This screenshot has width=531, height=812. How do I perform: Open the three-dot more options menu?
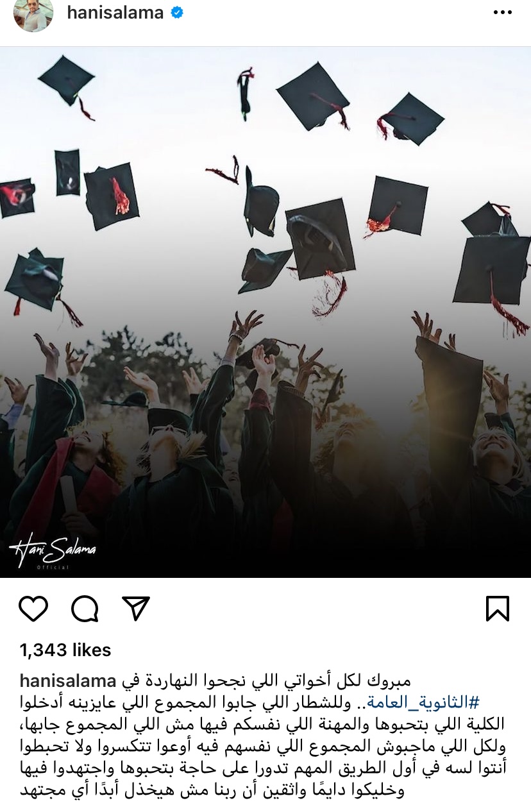[x=503, y=13]
